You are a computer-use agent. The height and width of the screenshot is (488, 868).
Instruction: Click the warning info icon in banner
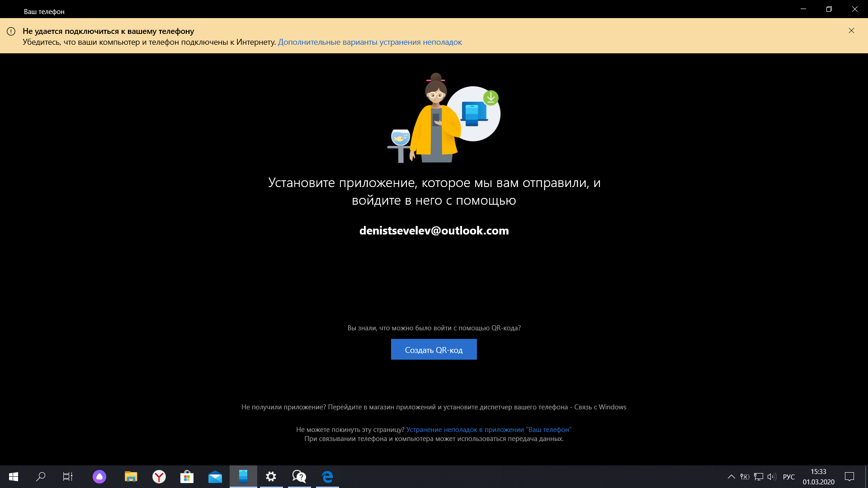pos(11,31)
